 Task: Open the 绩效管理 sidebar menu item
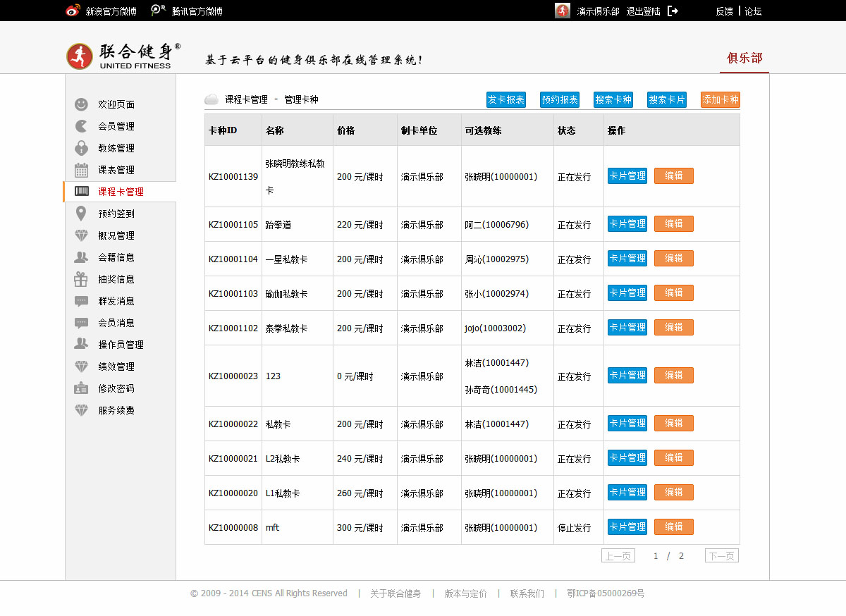point(116,366)
